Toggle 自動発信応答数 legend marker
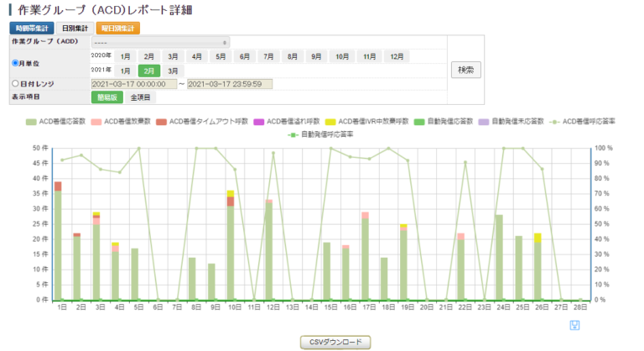644x351 pixels. [x=418, y=122]
